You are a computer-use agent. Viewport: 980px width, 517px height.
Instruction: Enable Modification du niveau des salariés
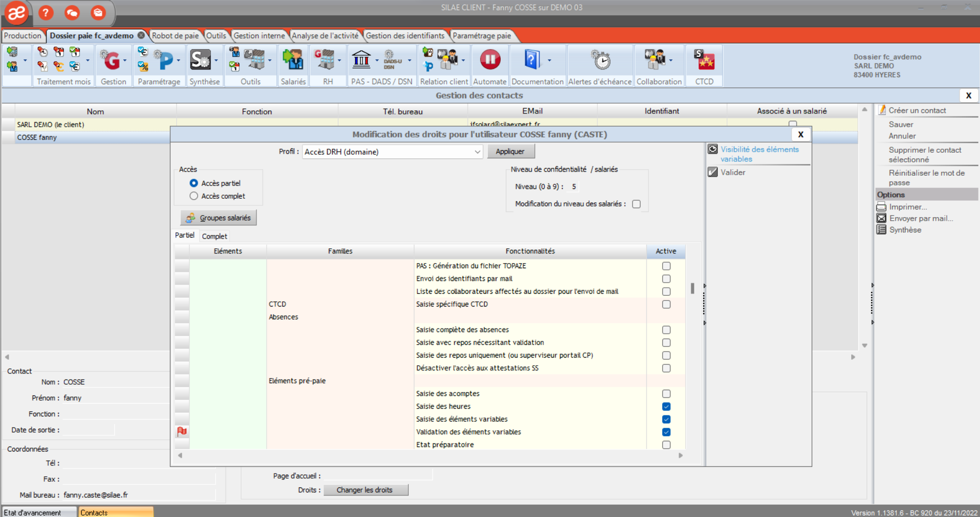click(x=636, y=204)
